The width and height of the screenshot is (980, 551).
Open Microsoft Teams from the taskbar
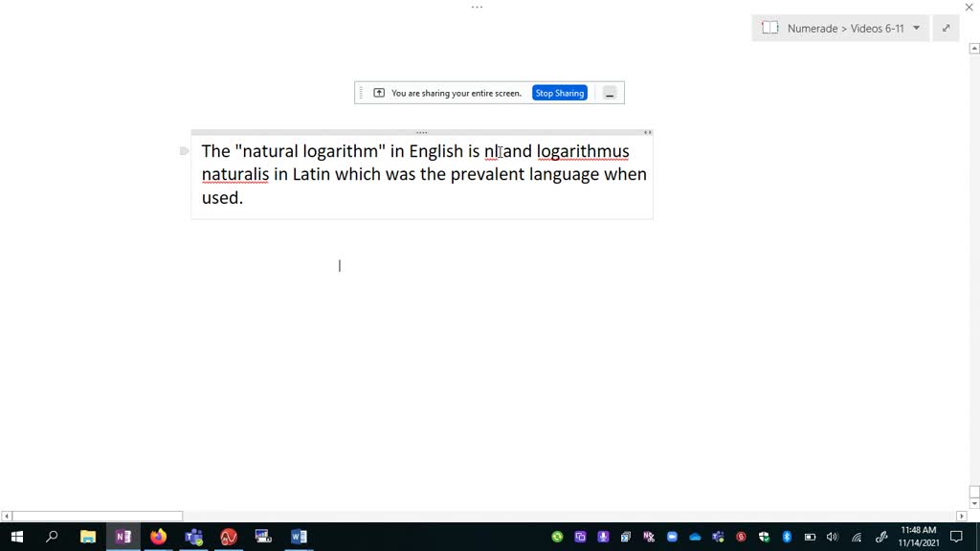pyautogui.click(x=193, y=537)
